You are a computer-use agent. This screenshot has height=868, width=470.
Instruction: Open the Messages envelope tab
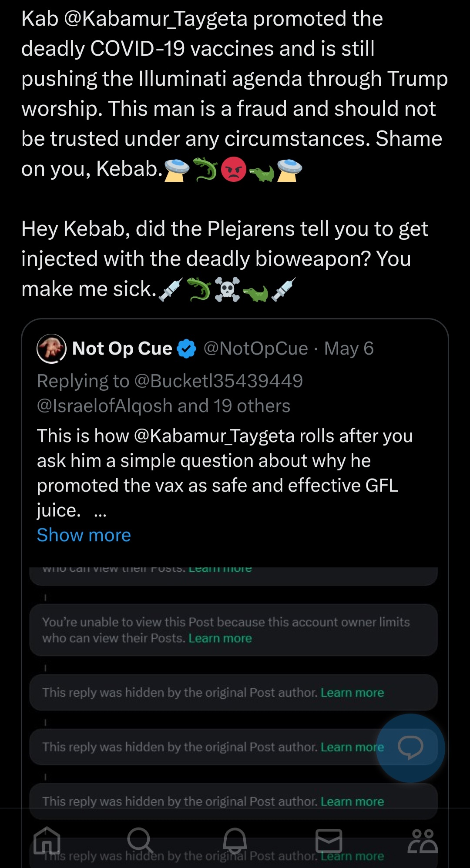point(329,841)
